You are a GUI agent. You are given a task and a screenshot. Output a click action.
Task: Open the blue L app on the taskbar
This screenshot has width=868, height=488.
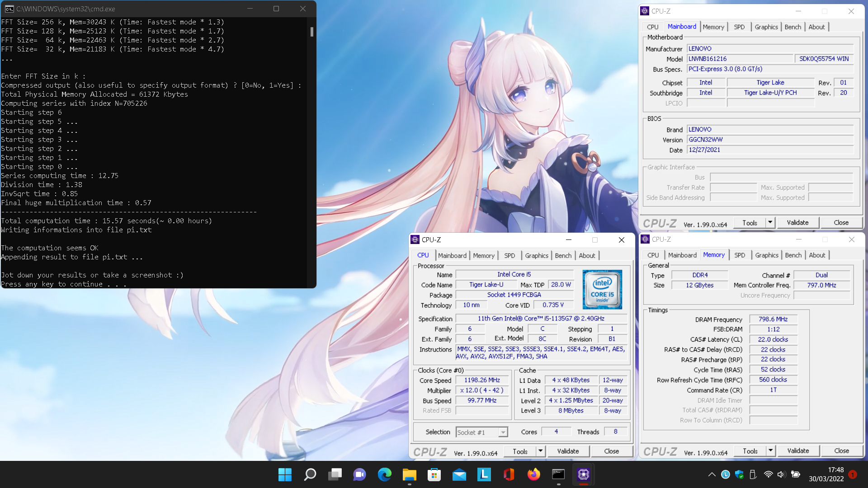[484, 474]
